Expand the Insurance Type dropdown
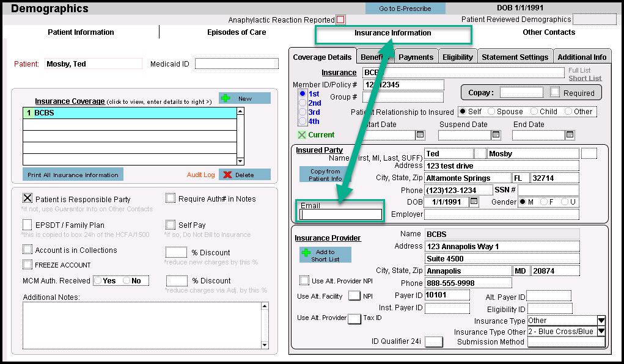Image resolution: width=624 pixels, height=364 pixels. pos(601,321)
